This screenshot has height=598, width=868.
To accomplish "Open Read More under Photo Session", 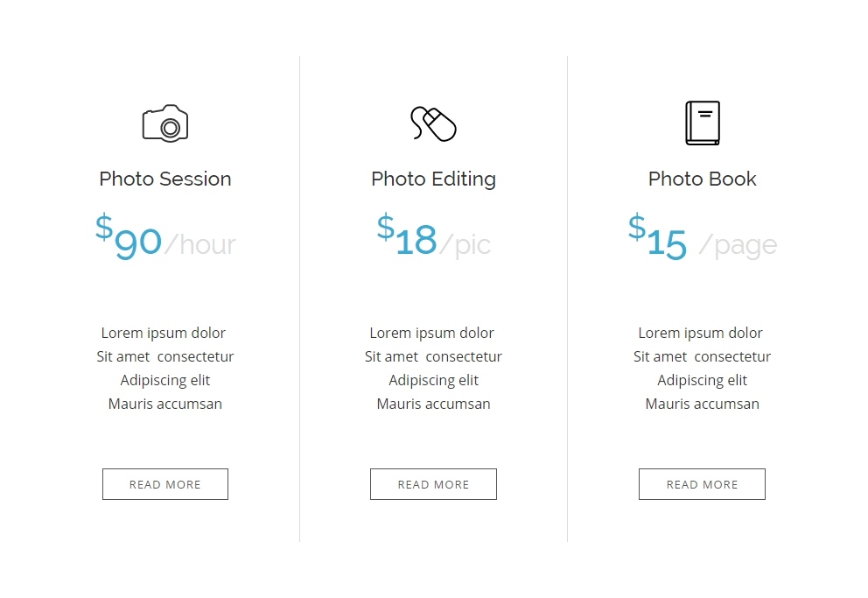I will pyautogui.click(x=165, y=484).
